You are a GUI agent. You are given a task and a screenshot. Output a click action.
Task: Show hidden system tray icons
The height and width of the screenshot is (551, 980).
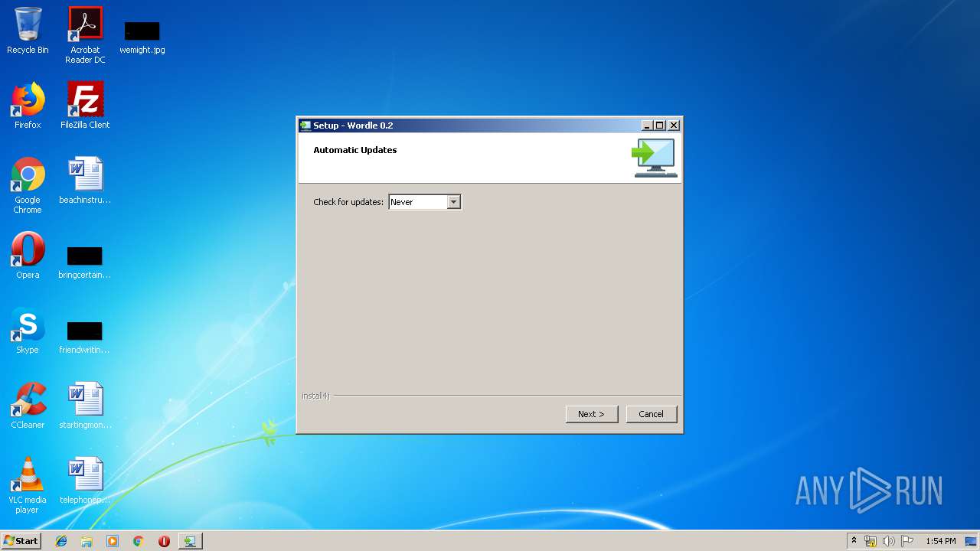pos(854,540)
